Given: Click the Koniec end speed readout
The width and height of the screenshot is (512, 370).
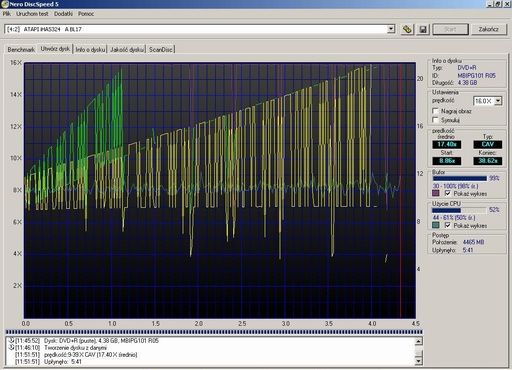Looking at the screenshot, I should tap(488, 161).
